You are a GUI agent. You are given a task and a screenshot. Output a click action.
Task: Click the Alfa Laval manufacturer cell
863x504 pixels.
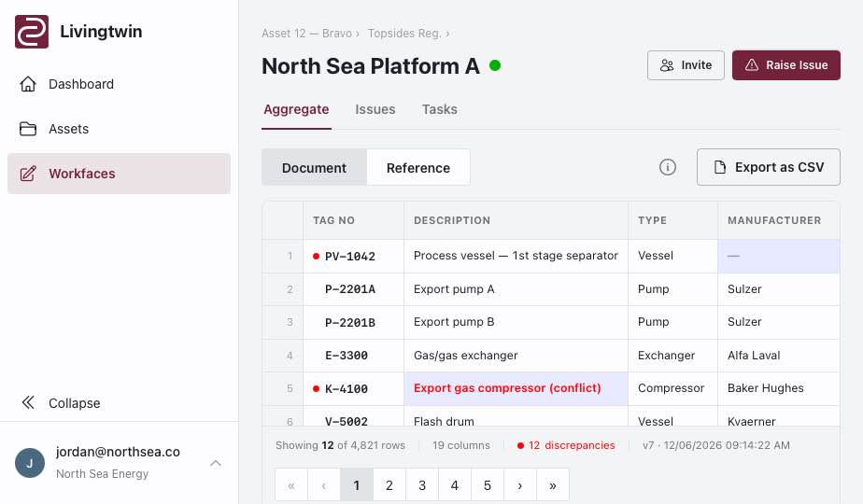(x=779, y=356)
